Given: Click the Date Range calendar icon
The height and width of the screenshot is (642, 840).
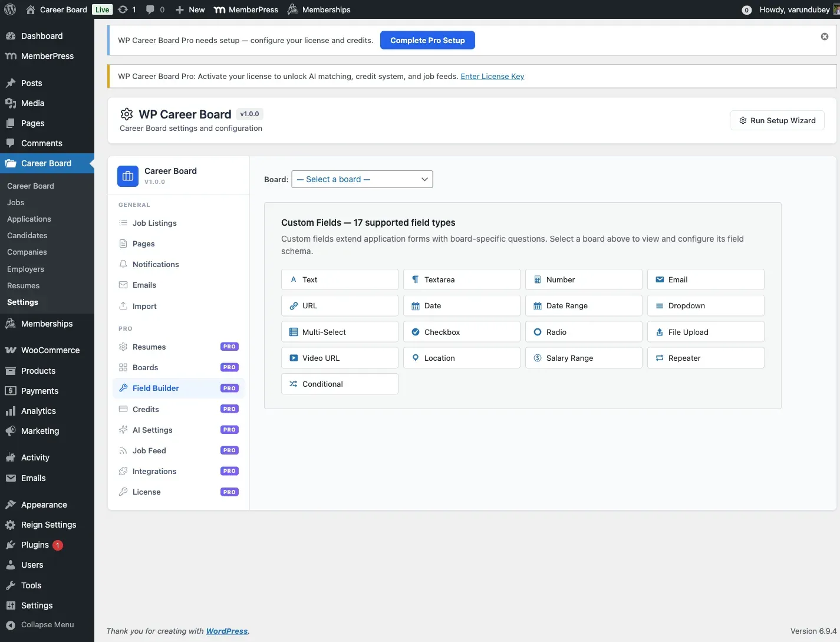Looking at the screenshot, I should coord(538,305).
